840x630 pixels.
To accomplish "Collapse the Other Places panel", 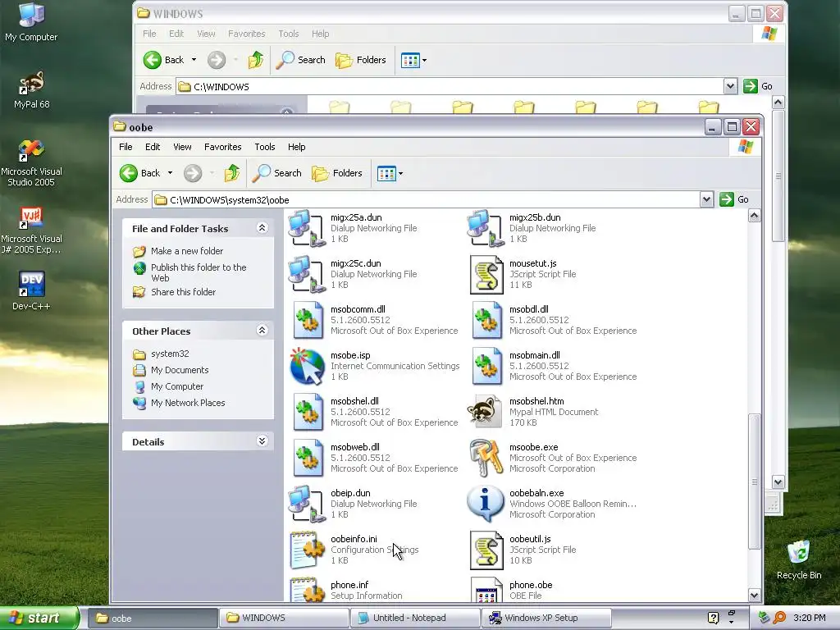I will coord(262,331).
